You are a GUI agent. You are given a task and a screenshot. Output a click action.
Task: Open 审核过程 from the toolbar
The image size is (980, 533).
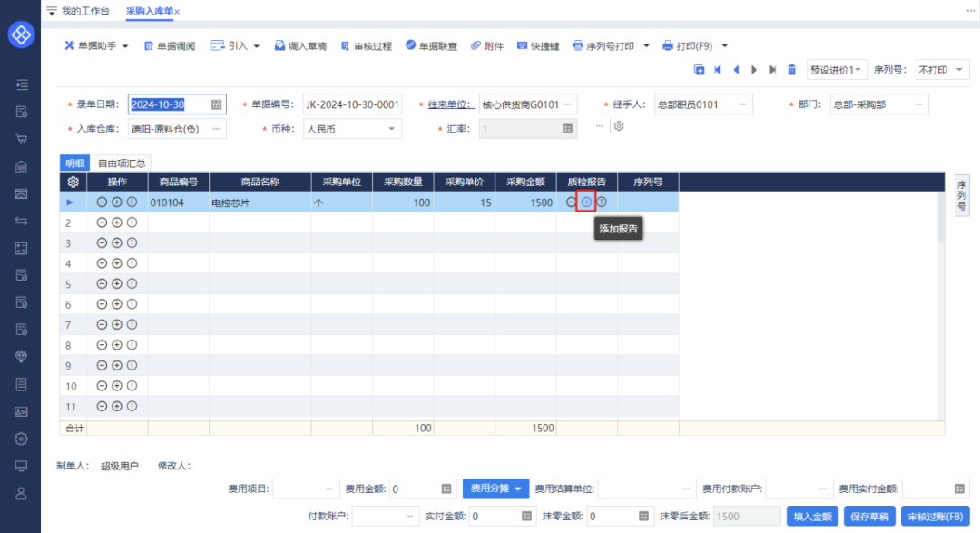point(367,45)
